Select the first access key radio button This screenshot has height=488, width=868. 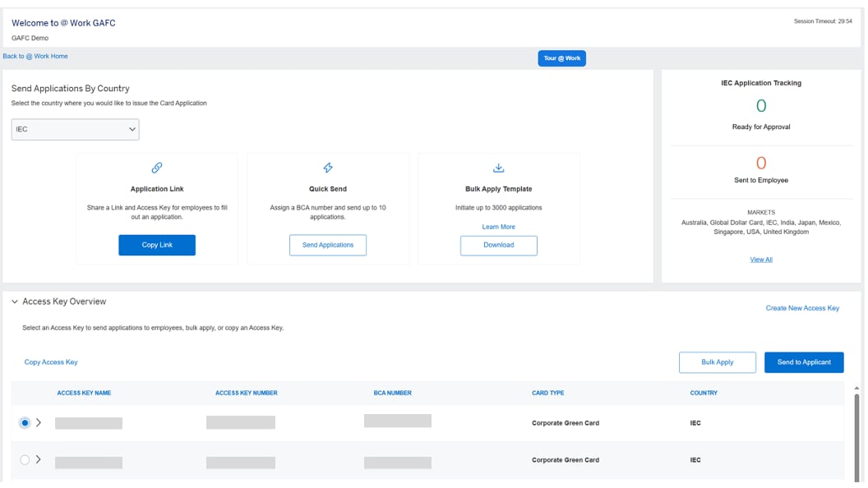point(25,423)
